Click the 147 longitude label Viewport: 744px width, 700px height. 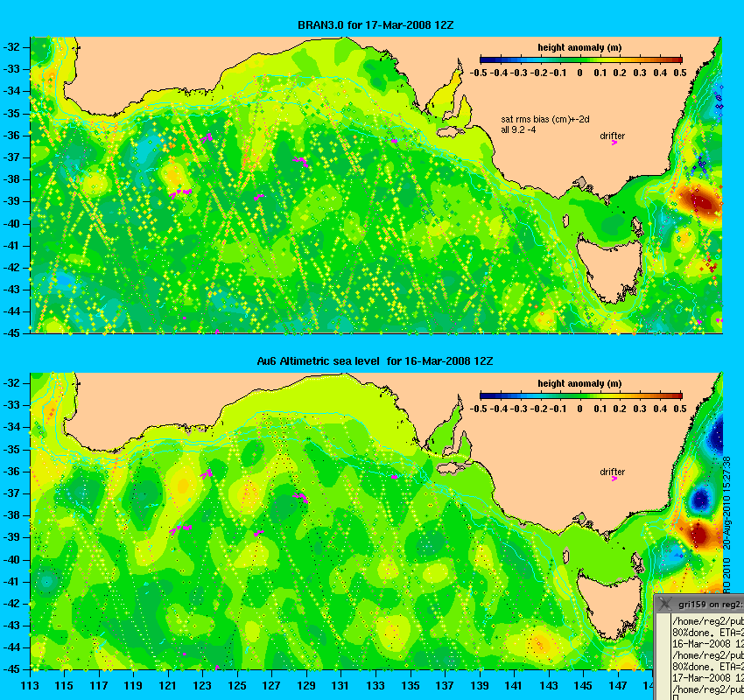click(x=618, y=685)
